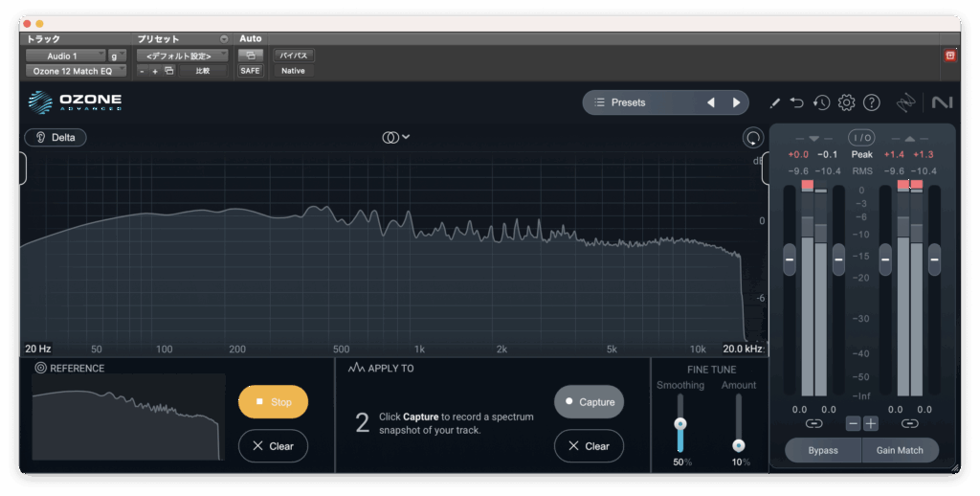Viewport: 980px width, 496px height.
Task: Expand the stereo channel mode dropdown
Action: [x=396, y=137]
